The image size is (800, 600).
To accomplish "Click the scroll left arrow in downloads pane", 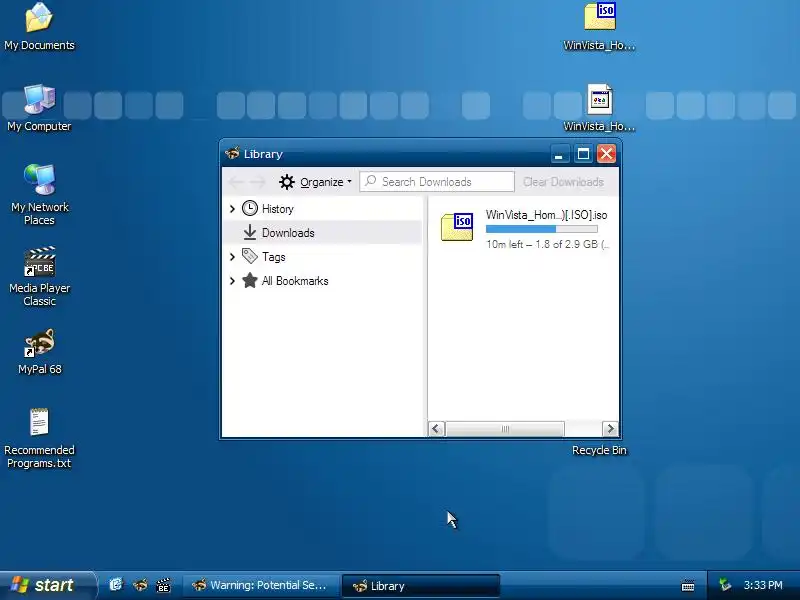I will [436, 429].
